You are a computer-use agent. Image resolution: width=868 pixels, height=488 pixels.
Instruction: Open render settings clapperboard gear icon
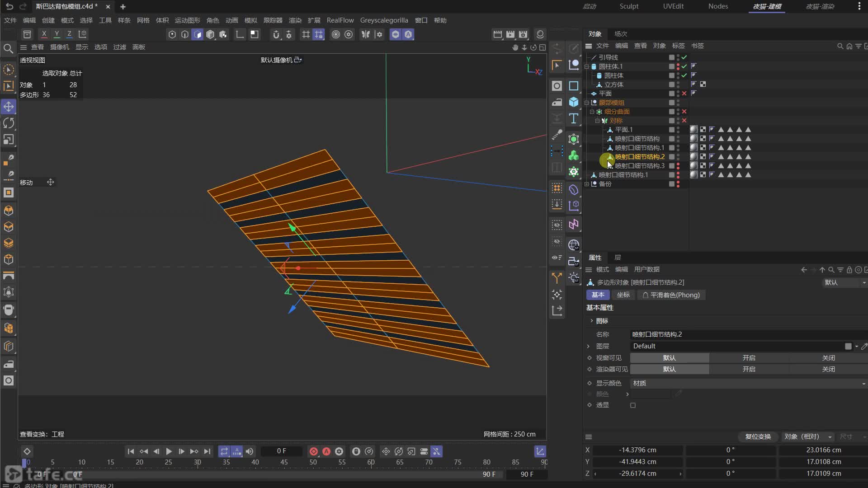click(523, 34)
